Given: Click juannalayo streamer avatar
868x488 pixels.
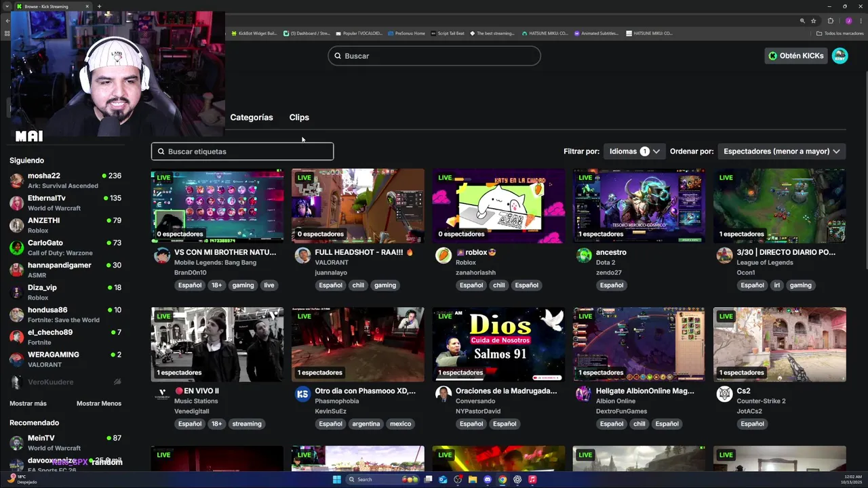Looking at the screenshot, I should tap(302, 256).
